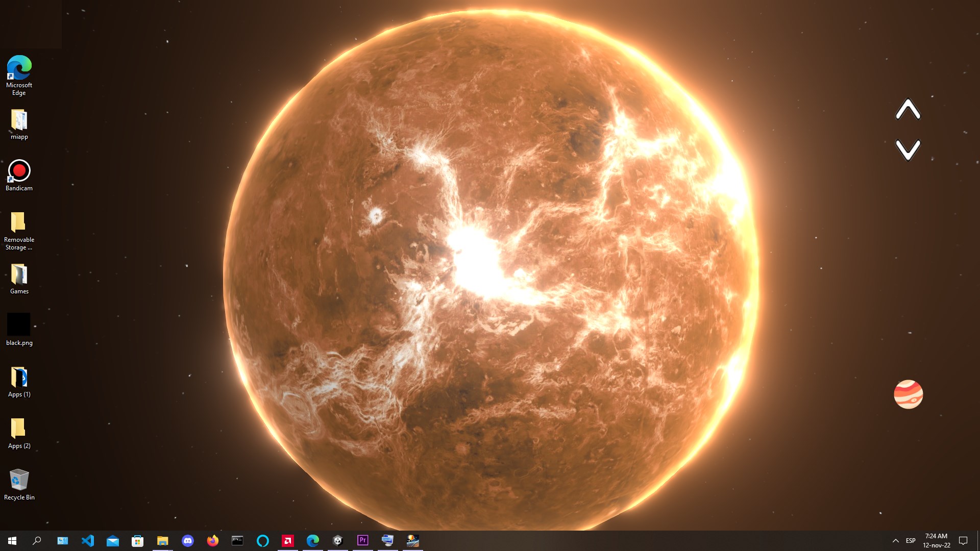Launch Bandicam from the desktop
This screenshot has width=980, height=551.
19,171
